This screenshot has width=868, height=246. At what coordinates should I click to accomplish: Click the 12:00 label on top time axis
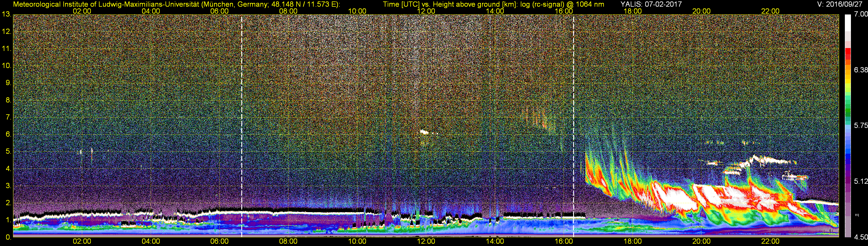point(426,11)
